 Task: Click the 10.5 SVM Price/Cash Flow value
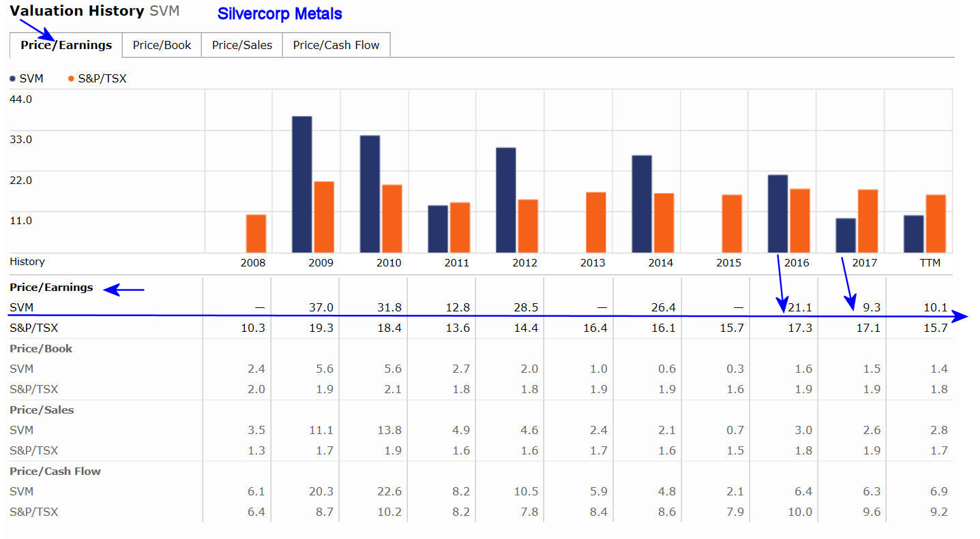pos(526,491)
